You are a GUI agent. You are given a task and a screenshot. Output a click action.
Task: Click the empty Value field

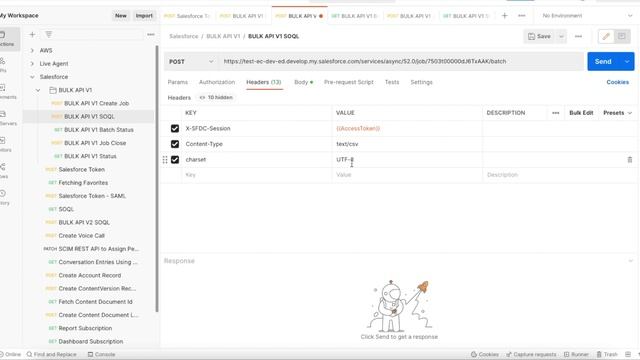click(407, 175)
